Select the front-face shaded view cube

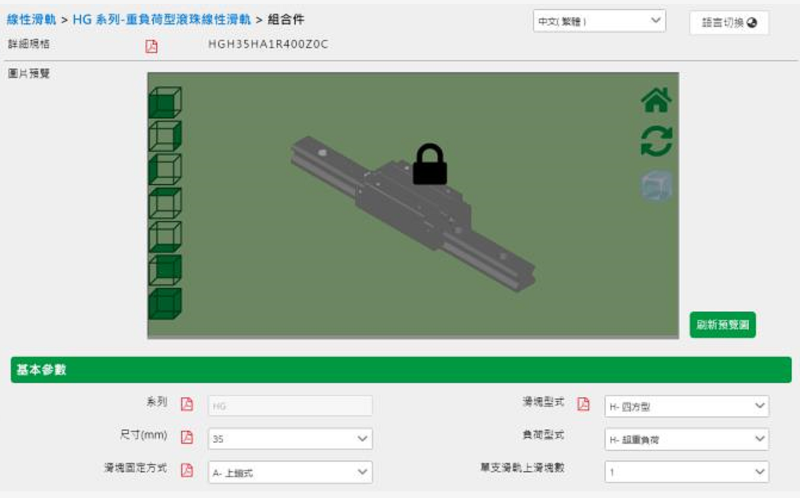pyautogui.click(x=165, y=102)
